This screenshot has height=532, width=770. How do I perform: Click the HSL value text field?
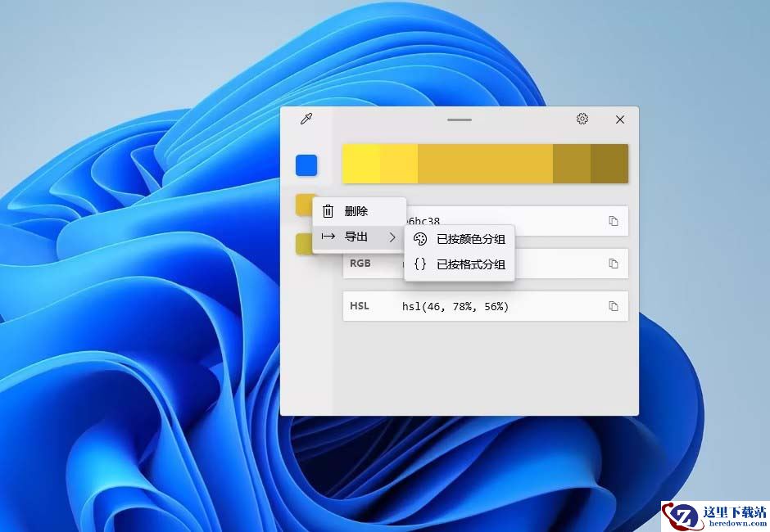pyautogui.click(x=485, y=306)
